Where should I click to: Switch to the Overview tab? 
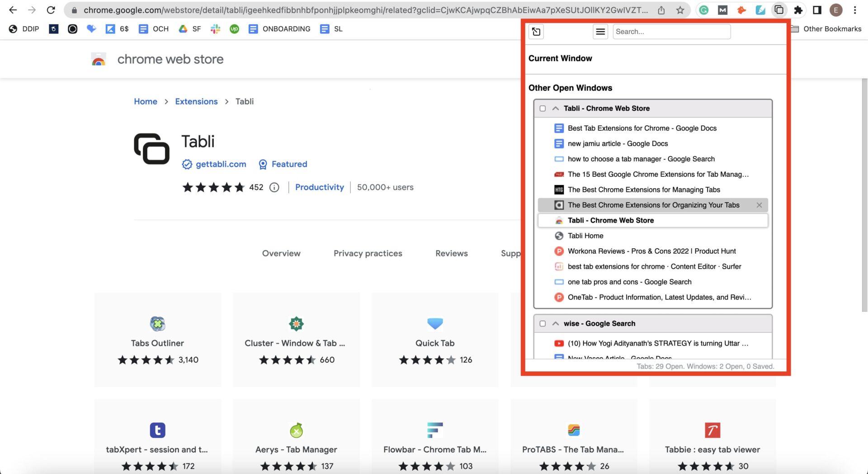[281, 253]
